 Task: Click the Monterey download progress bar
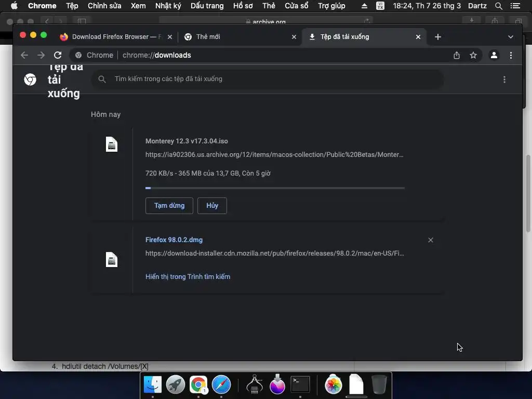click(x=275, y=188)
